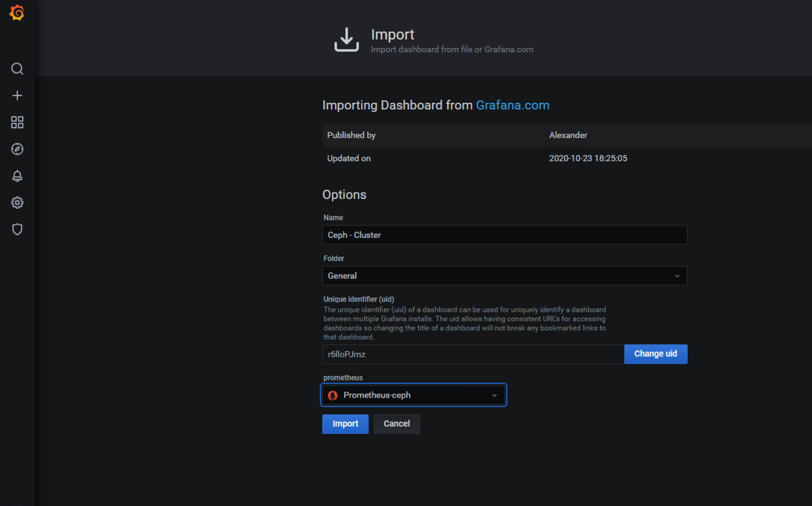812x506 pixels.
Task: Click the prometheus dropdown chevron
Action: (x=495, y=395)
